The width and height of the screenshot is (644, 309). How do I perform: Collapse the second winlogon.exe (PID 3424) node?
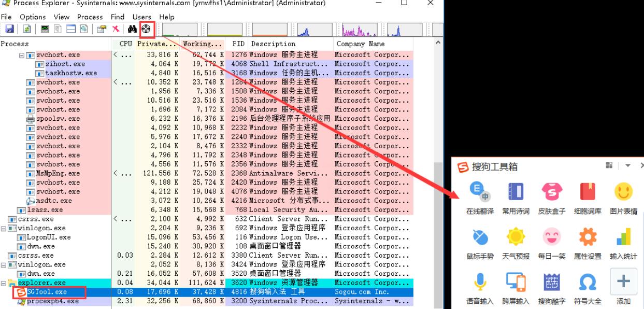click(3, 264)
